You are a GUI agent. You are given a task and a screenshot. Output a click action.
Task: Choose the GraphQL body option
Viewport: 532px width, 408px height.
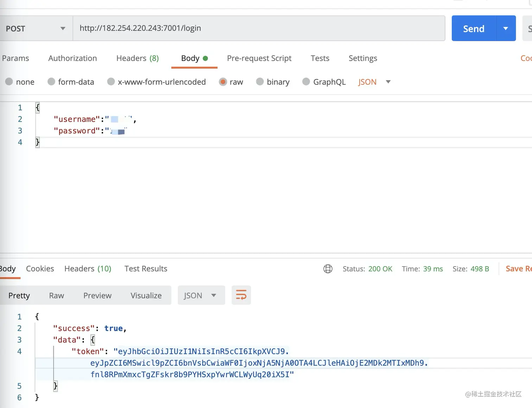(x=324, y=82)
